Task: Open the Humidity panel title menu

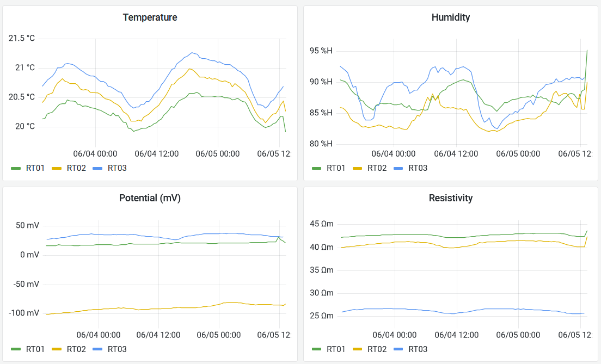Action: pos(450,17)
